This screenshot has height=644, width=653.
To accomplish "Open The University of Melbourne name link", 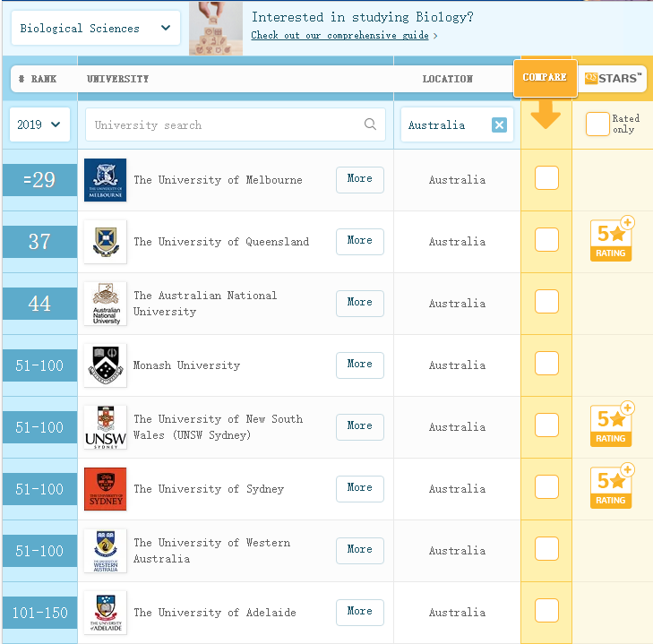I will (x=218, y=180).
